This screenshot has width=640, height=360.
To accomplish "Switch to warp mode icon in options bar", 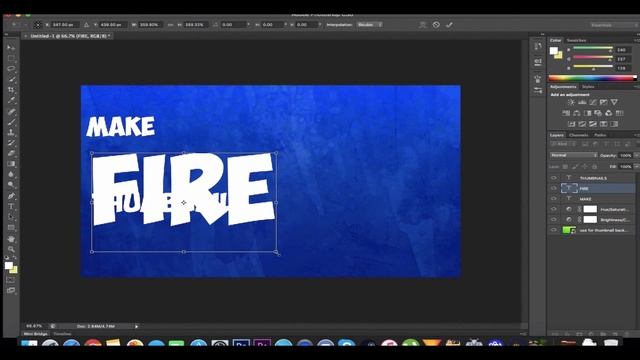I will click(422, 25).
